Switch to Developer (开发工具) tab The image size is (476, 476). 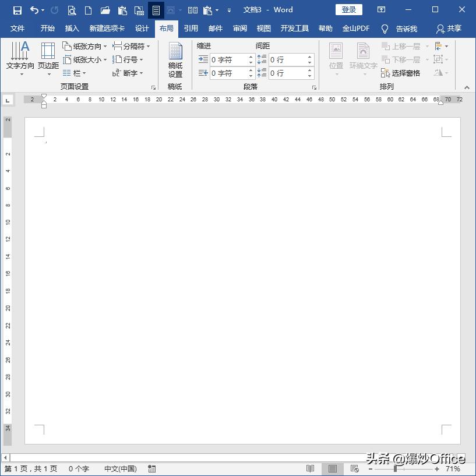click(x=294, y=29)
